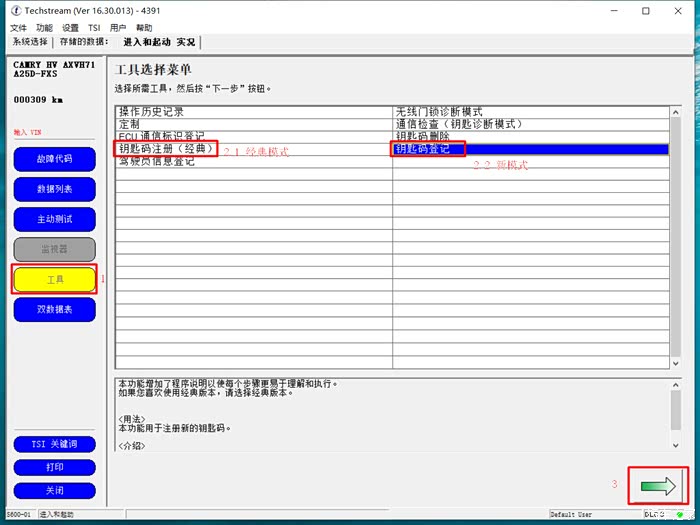
Task: Choose 操作历史记录 from the tool list
Action: tap(151, 111)
